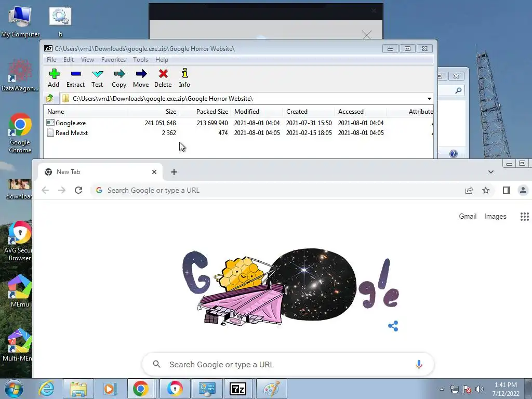Delete the selection with the red X icon
532x399 pixels.
163,78
